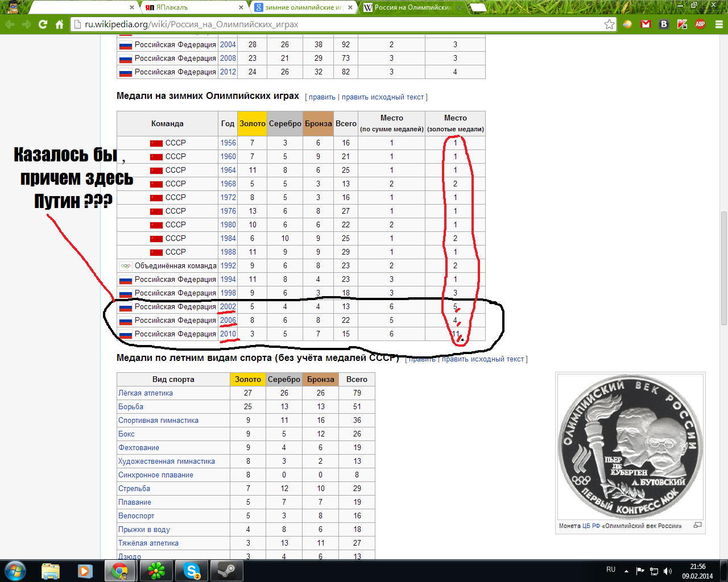Open Skype from the taskbar
This screenshot has height=582, width=728.
[x=191, y=570]
